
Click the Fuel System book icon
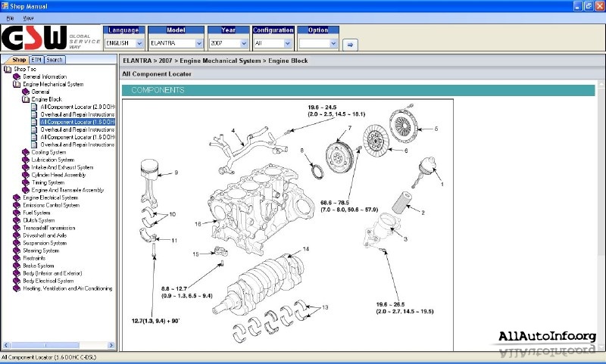pos(17,213)
